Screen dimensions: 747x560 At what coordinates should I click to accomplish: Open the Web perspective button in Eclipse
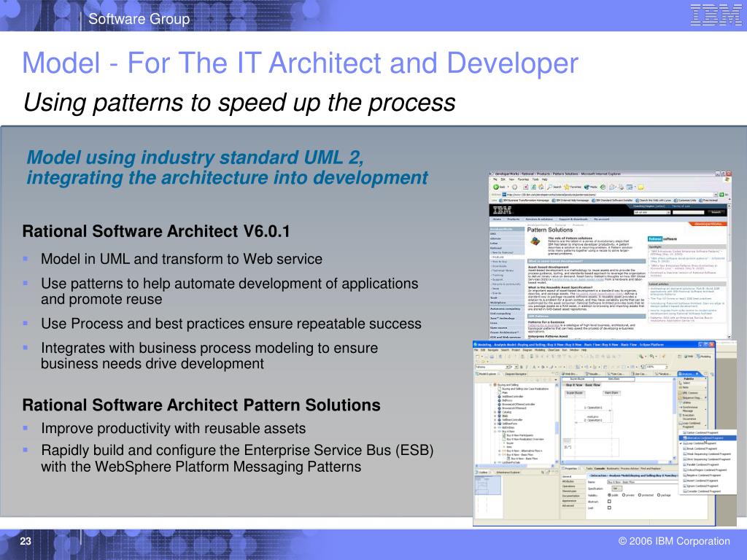point(689,357)
